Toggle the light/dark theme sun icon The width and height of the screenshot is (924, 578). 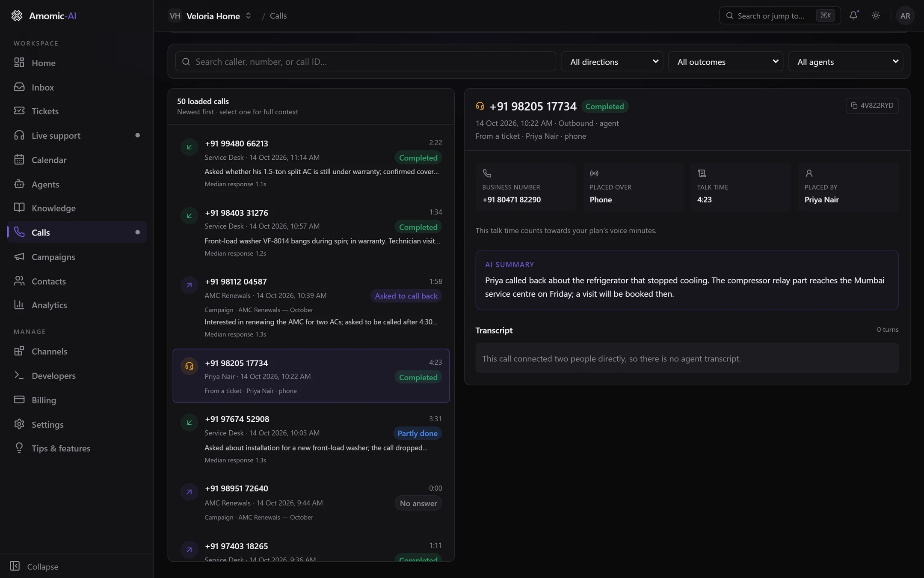(x=876, y=15)
